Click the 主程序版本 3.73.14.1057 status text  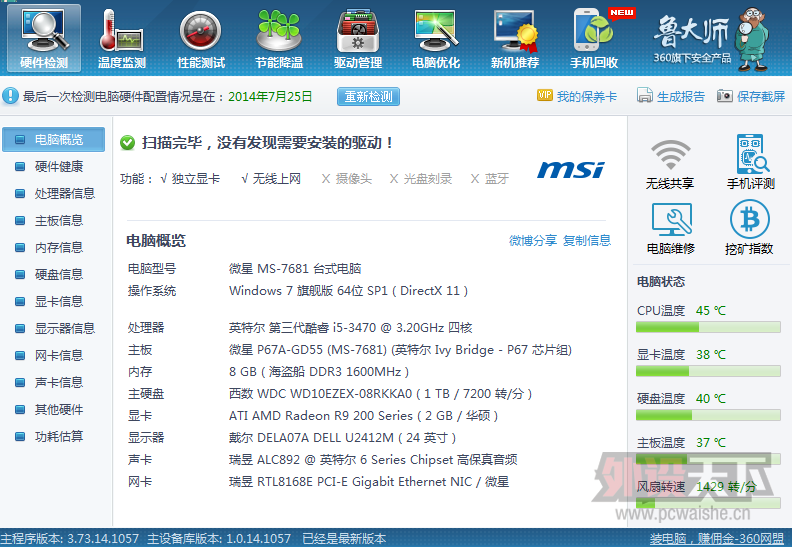click(70, 539)
